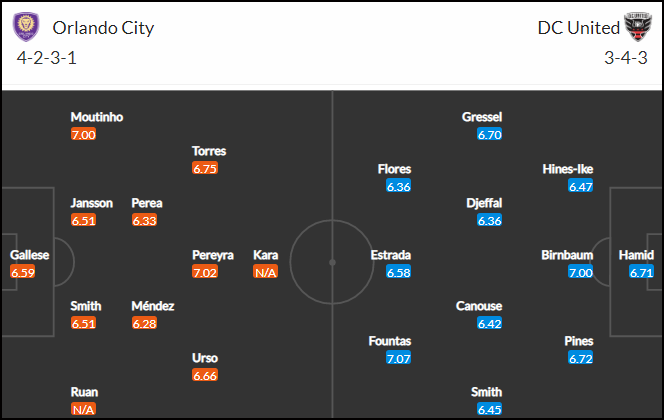
Task: Select player Méndez
Action: pyautogui.click(x=152, y=306)
